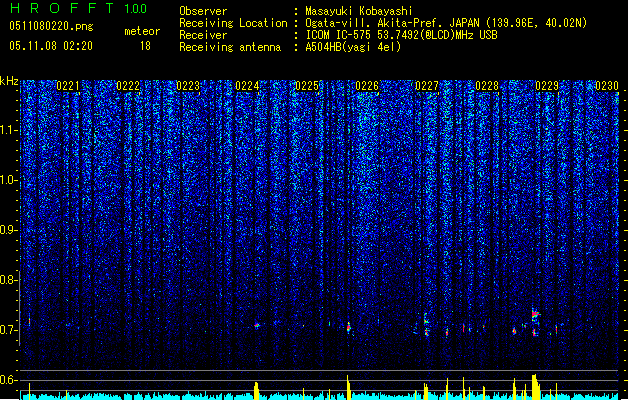Click the 0228 time marker
The width and height of the screenshot is (629, 400).
tap(487, 86)
